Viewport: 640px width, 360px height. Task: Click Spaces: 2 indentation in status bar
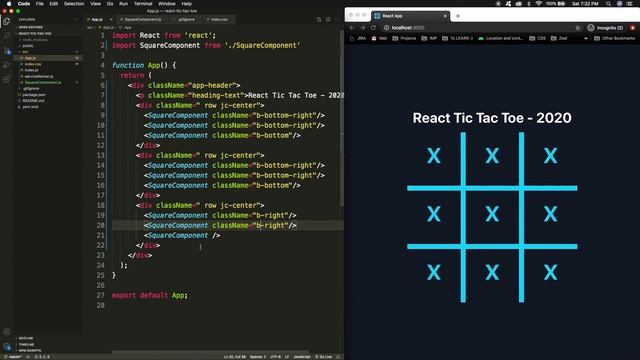258,357
